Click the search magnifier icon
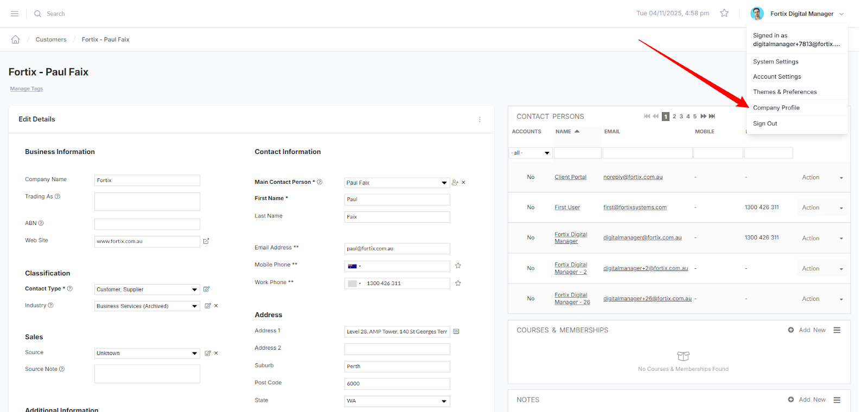Viewport: 868px width, 412px height. [37, 14]
